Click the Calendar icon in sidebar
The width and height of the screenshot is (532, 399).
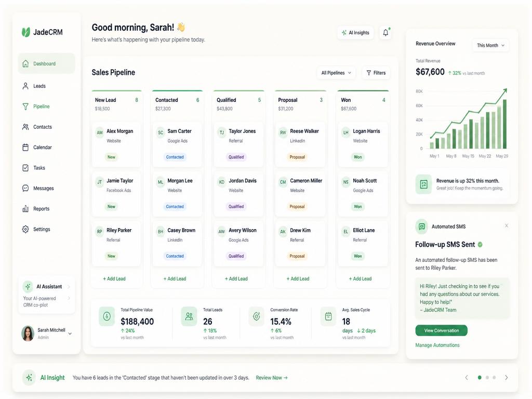tap(25, 147)
